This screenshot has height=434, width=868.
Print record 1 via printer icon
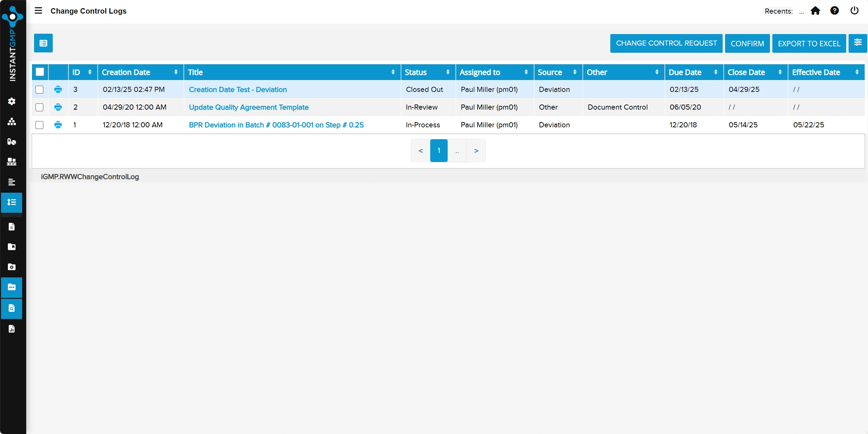pos(58,125)
